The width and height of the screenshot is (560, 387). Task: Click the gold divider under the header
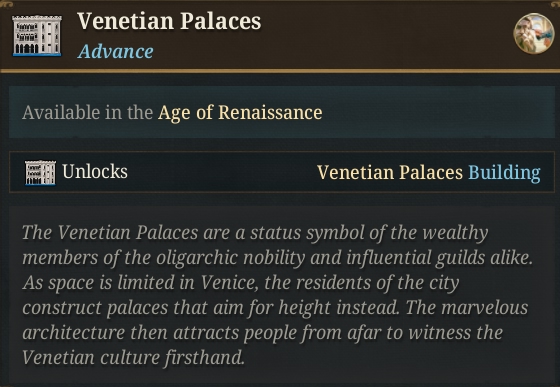(280, 71)
